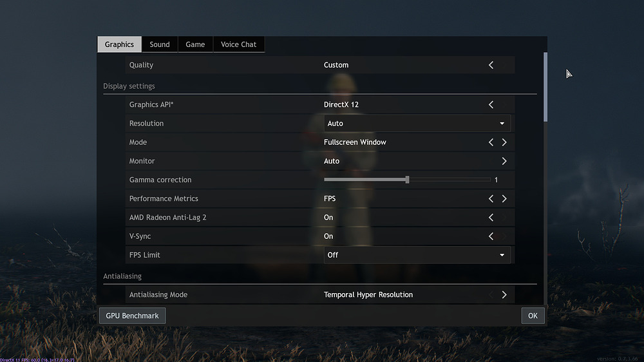Click left arrow on Quality row
This screenshot has width=644, height=362.
(x=491, y=65)
